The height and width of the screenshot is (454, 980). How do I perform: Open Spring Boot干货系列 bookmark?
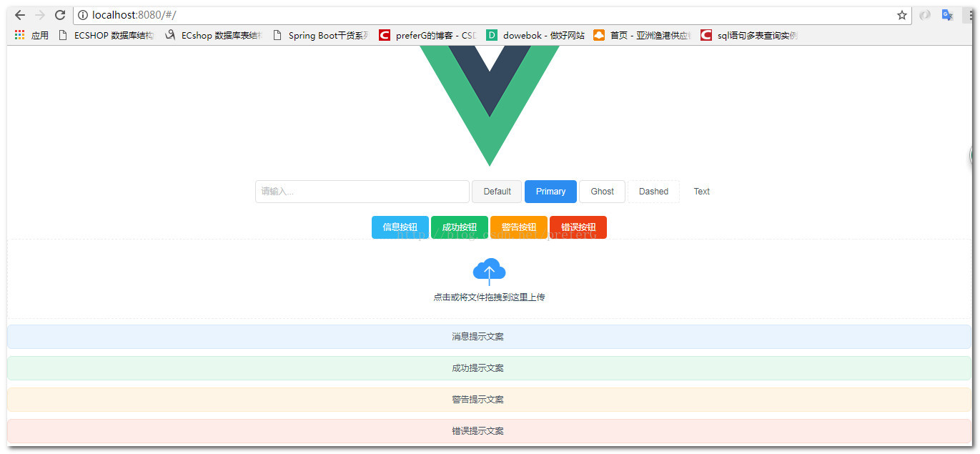click(x=321, y=35)
